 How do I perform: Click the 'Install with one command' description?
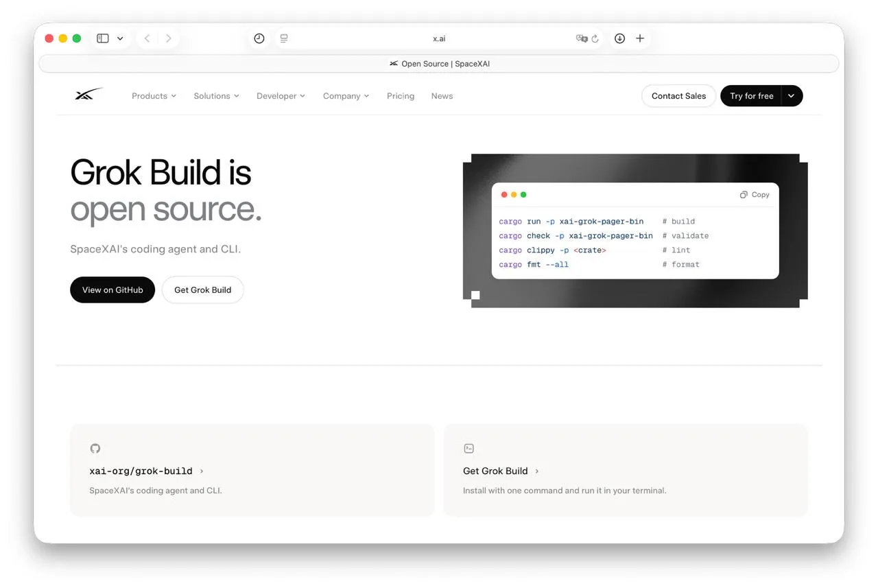pos(565,491)
